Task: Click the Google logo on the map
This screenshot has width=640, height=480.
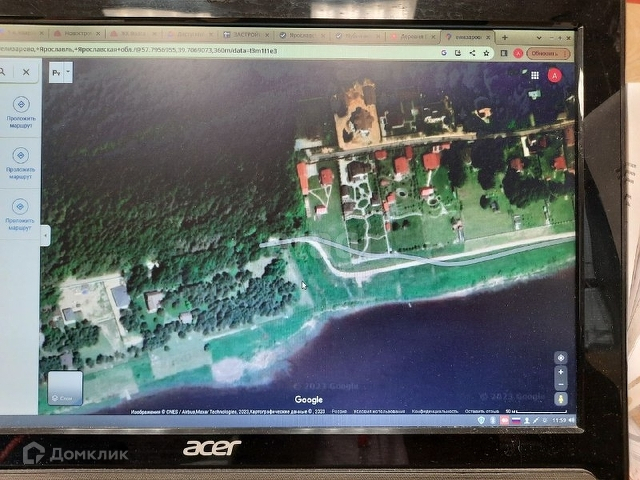Action: click(x=309, y=400)
